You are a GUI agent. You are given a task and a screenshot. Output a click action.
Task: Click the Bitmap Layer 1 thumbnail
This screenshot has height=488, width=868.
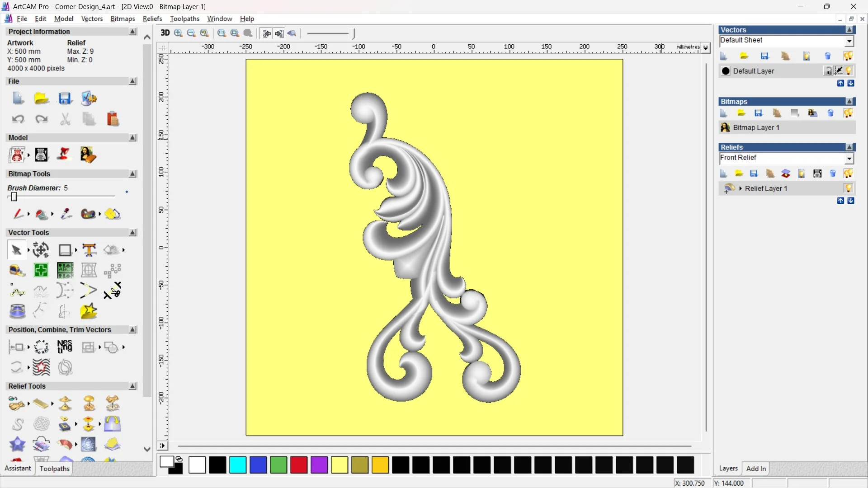725,127
